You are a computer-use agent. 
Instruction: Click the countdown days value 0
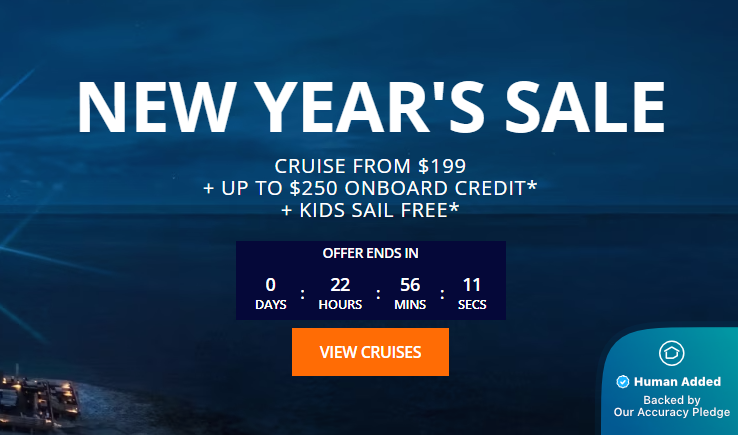(270, 284)
